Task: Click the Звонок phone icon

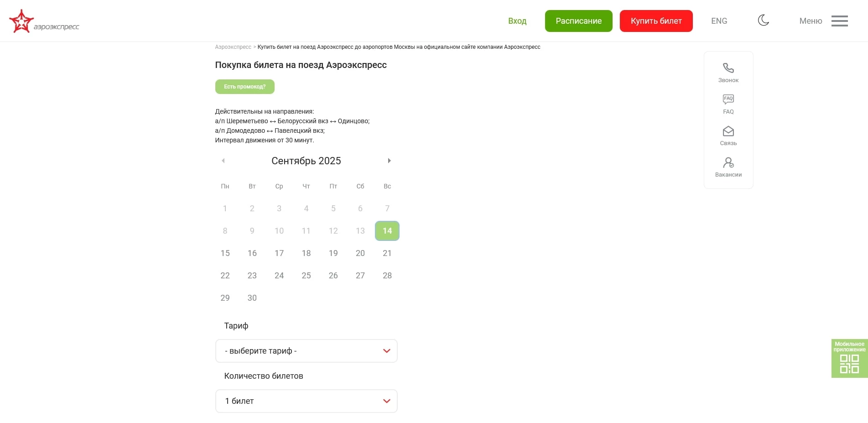Action: pyautogui.click(x=728, y=68)
